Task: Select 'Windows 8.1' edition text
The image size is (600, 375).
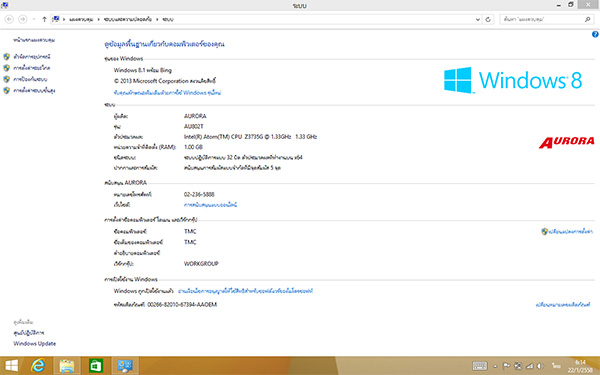Action: point(129,70)
